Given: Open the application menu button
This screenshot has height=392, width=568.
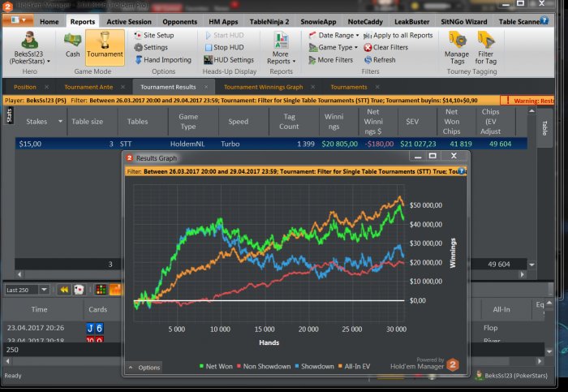Looking at the screenshot, I should (18, 20).
